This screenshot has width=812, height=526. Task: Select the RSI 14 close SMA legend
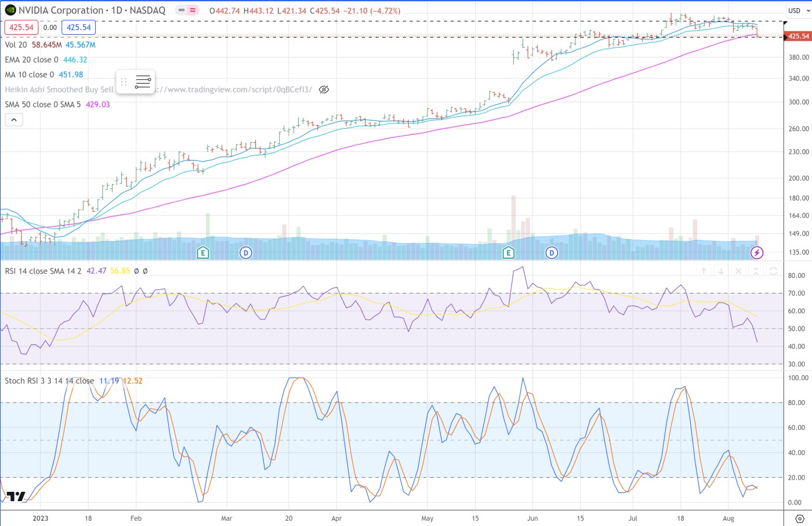tap(43, 271)
